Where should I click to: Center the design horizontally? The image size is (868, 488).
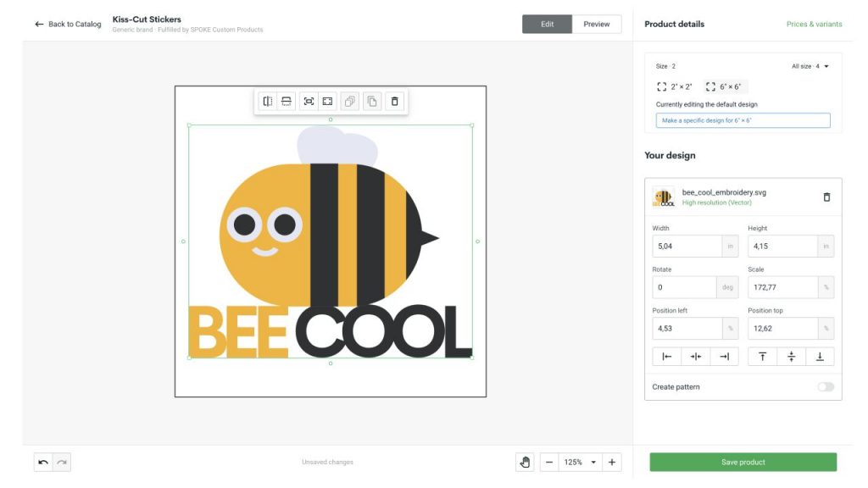pyautogui.click(x=695, y=356)
